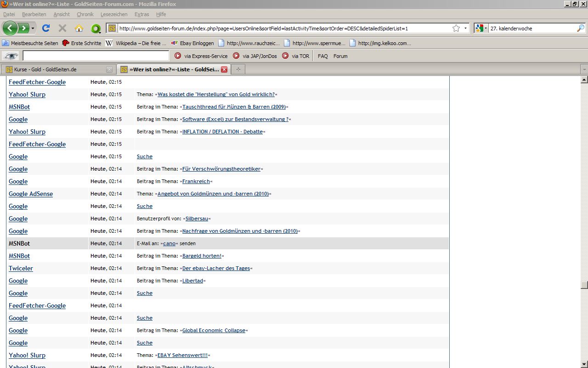
Task: Open a new tab
Action: coord(238,69)
